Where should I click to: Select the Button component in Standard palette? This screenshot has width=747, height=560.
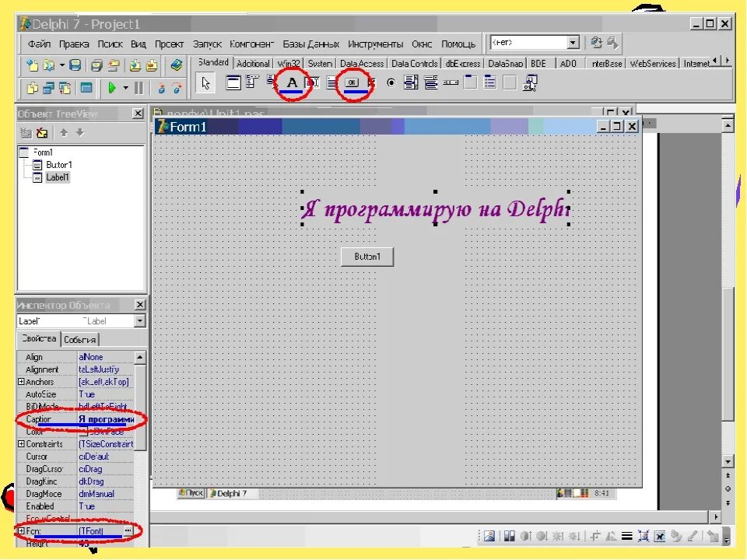click(x=352, y=83)
